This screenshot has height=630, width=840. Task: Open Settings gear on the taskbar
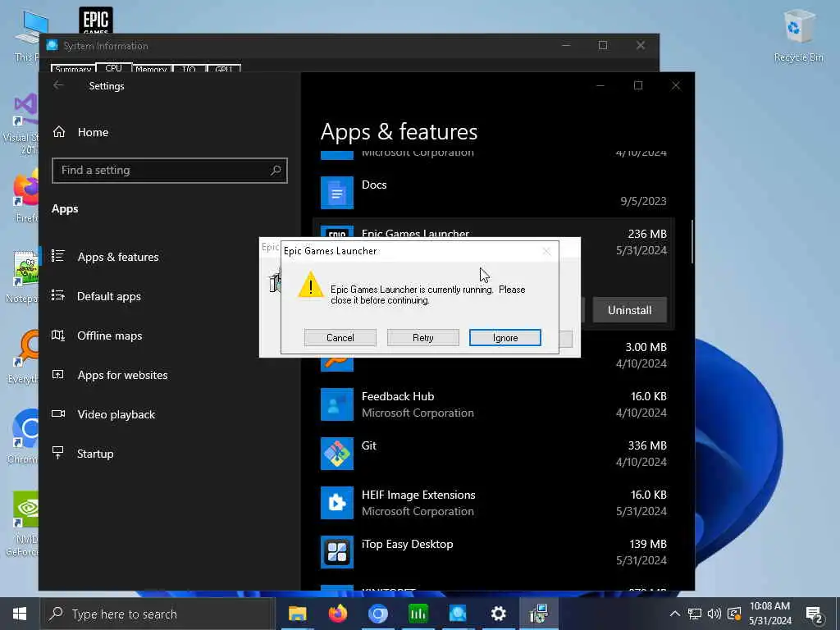(x=498, y=614)
